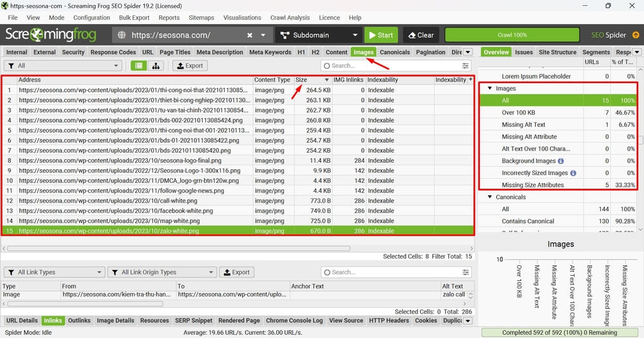644x338 pixels.
Task: Click the Clear button
Action: pyautogui.click(x=421, y=35)
